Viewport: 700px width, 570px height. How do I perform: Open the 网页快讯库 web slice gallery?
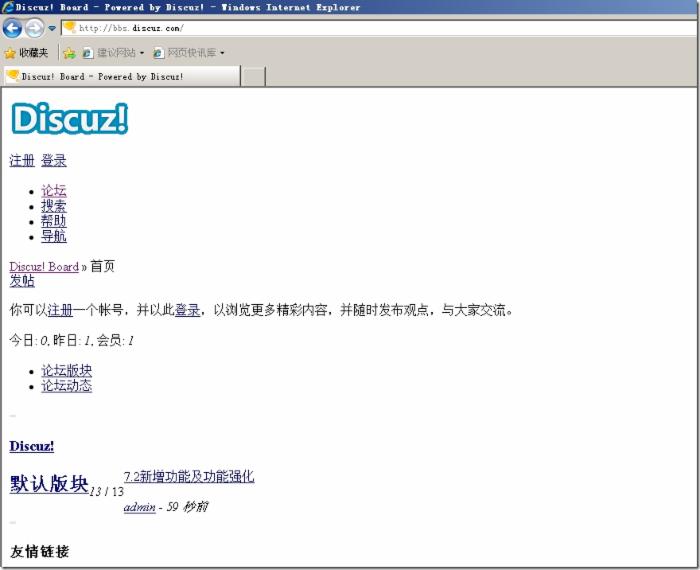point(192,53)
